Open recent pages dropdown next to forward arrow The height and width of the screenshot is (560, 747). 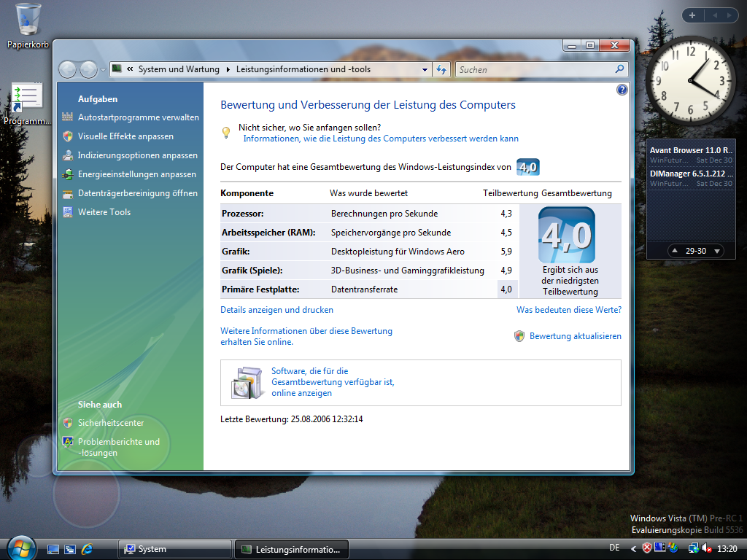(x=103, y=70)
